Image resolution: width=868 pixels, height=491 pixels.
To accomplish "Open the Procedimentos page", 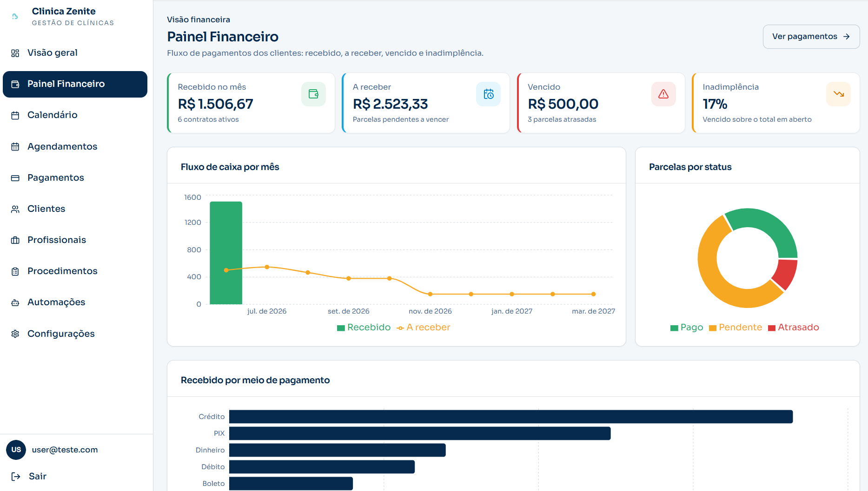I will 75,271.
